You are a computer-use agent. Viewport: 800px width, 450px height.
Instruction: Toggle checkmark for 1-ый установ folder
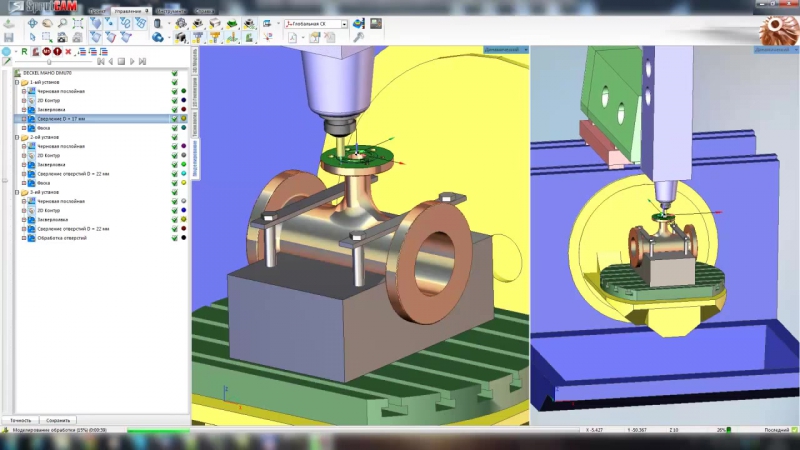(174, 82)
